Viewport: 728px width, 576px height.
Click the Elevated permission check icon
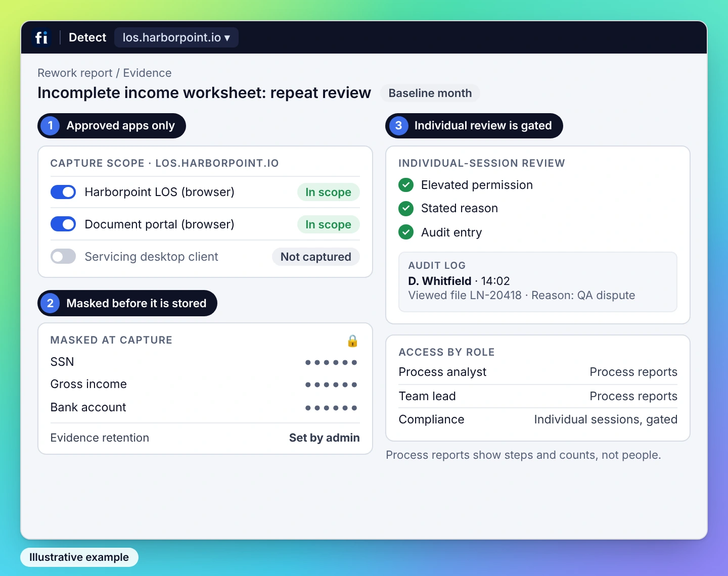click(406, 185)
